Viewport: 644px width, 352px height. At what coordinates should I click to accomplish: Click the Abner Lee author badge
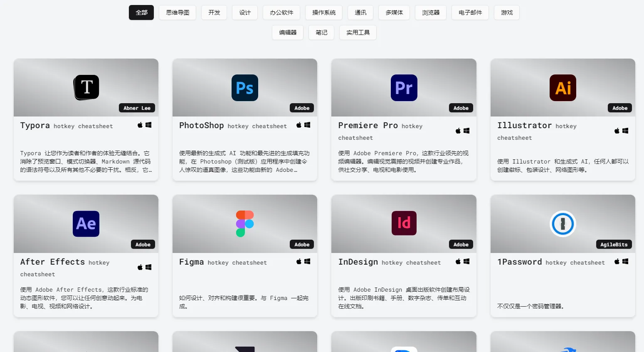tap(137, 108)
